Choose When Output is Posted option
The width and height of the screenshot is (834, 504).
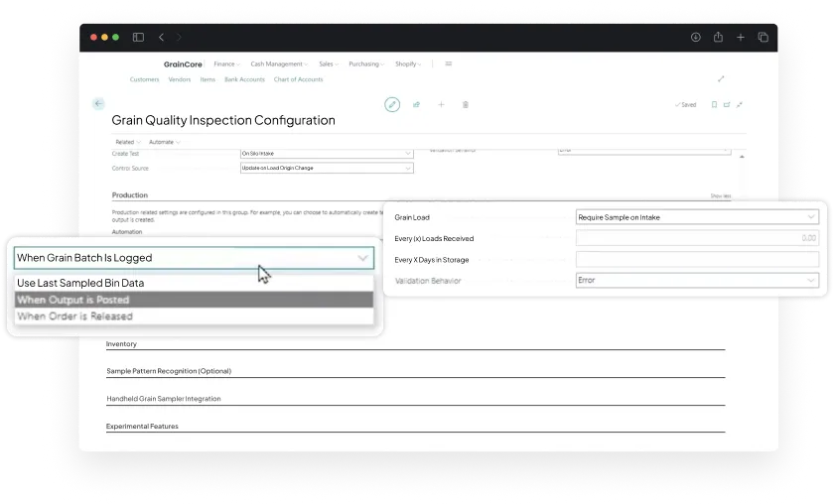pos(73,300)
